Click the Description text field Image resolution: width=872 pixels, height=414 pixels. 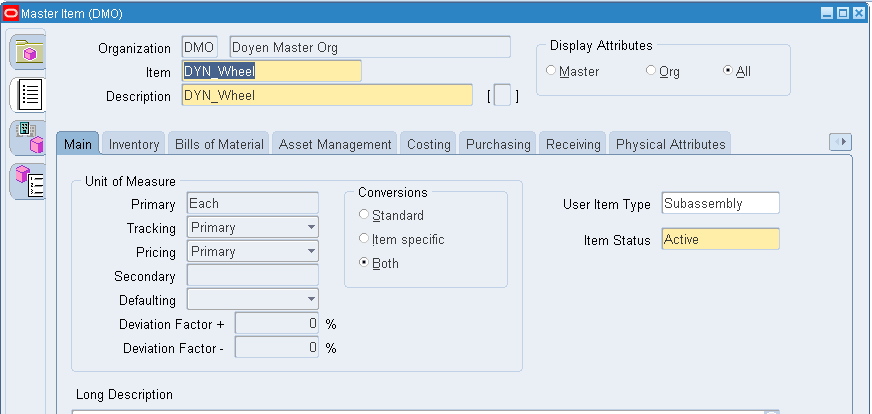click(x=328, y=95)
